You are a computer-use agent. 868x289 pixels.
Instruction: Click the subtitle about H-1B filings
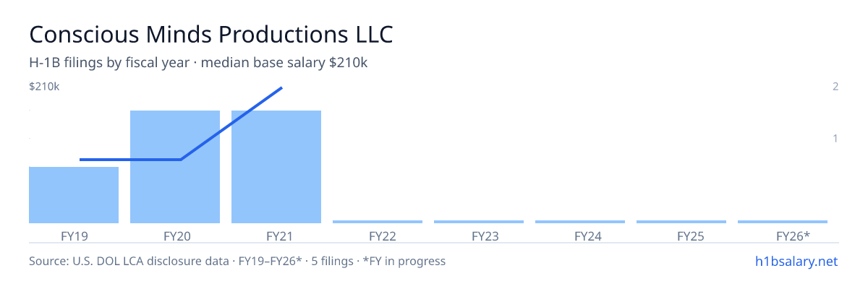click(198, 63)
